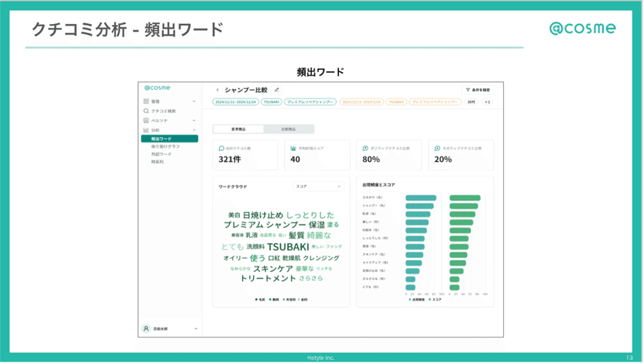
Task: Switch to the 基準商品 tab
Action: pos(238,129)
